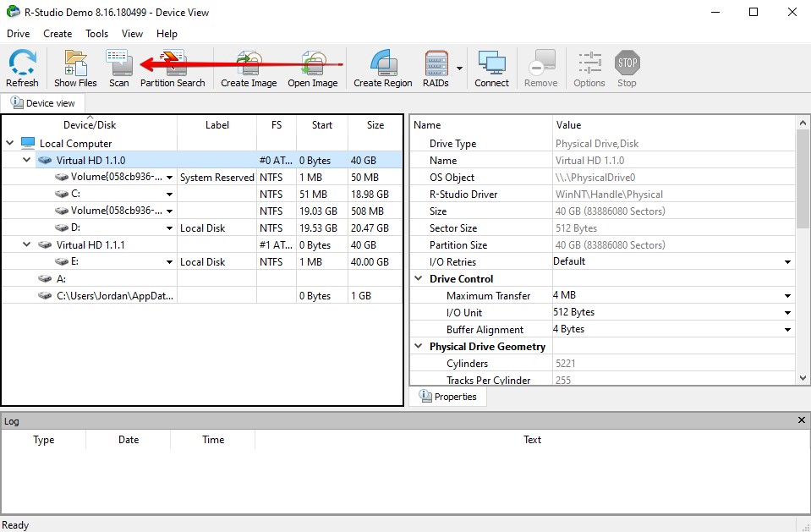Open the I/O Retries dropdown
Image resolution: width=811 pixels, height=532 pixels.
787,262
